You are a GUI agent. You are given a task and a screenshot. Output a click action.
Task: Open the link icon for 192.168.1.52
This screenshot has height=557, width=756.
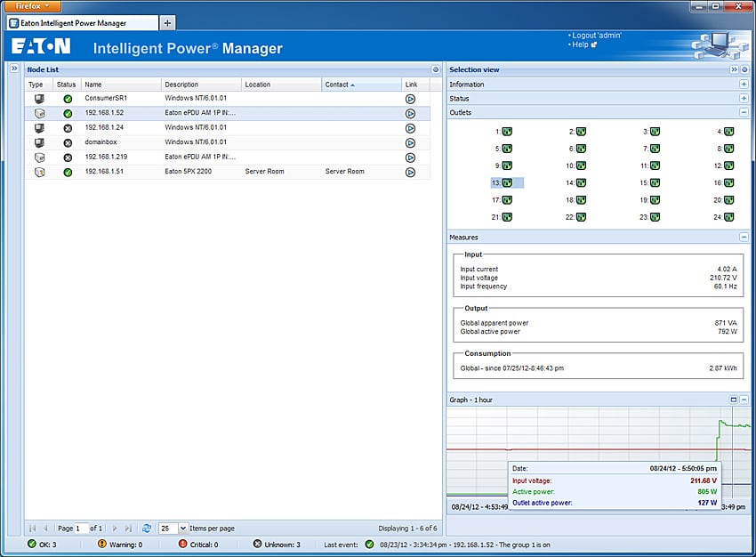pos(410,113)
